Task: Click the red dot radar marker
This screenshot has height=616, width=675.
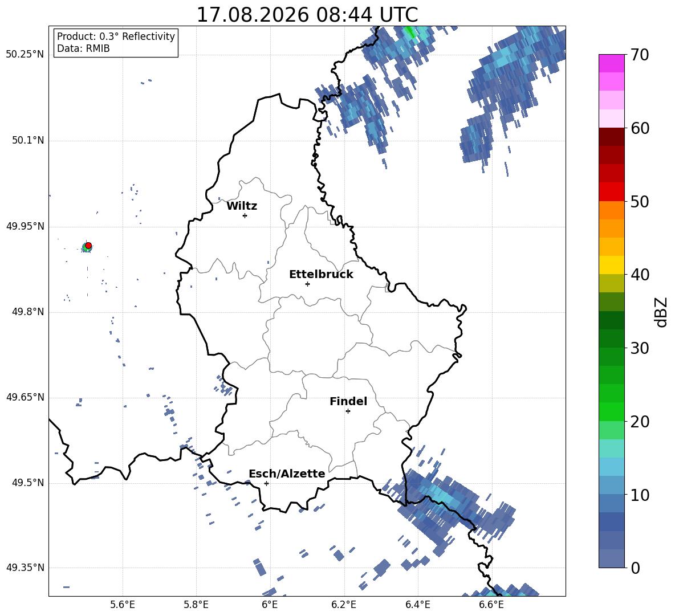Action: click(x=88, y=246)
